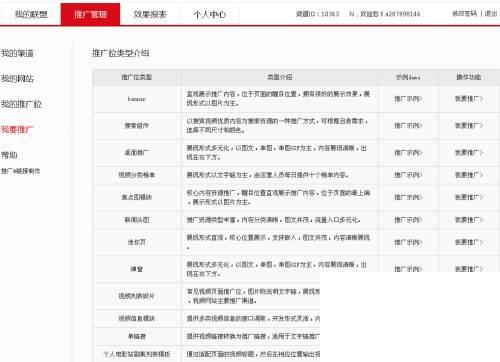Select the 迷你页 type cell
Screen dimensions: 500x362
(137, 242)
